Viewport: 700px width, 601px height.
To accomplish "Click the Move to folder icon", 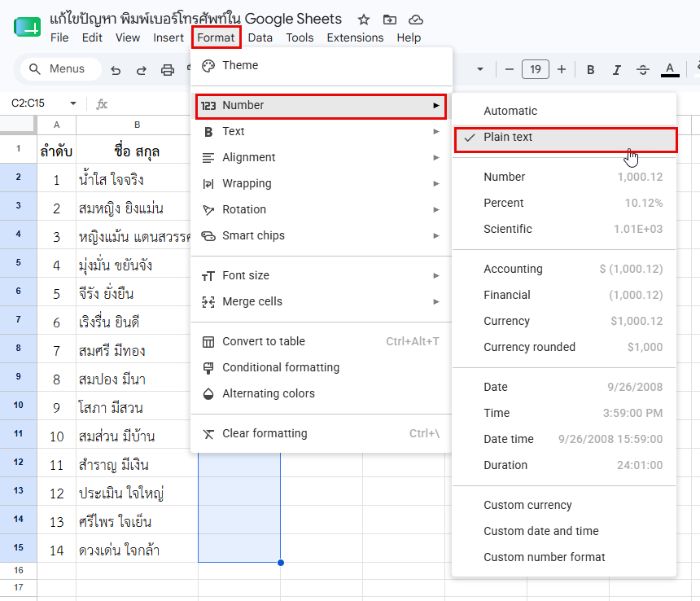I will tap(390, 20).
